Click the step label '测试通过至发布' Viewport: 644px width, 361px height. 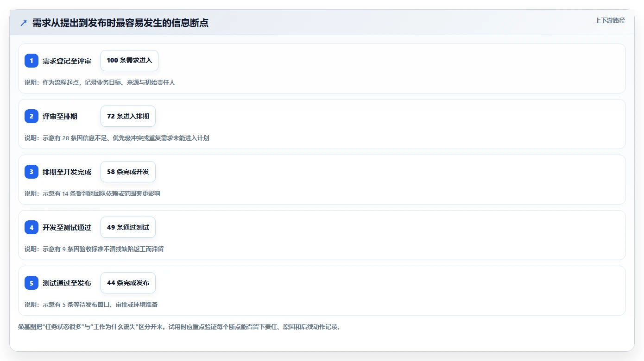coord(67,283)
